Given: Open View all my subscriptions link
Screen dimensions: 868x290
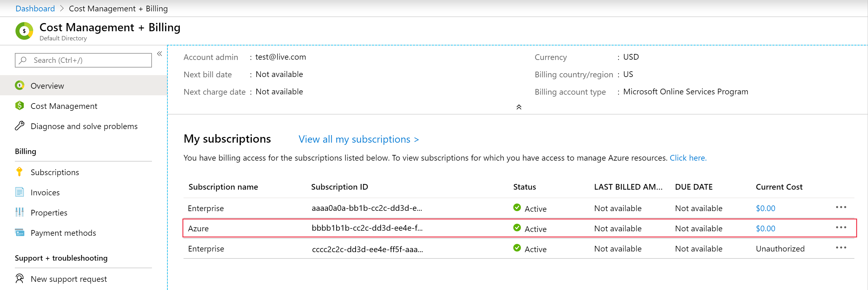Looking at the screenshot, I should point(359,139).
